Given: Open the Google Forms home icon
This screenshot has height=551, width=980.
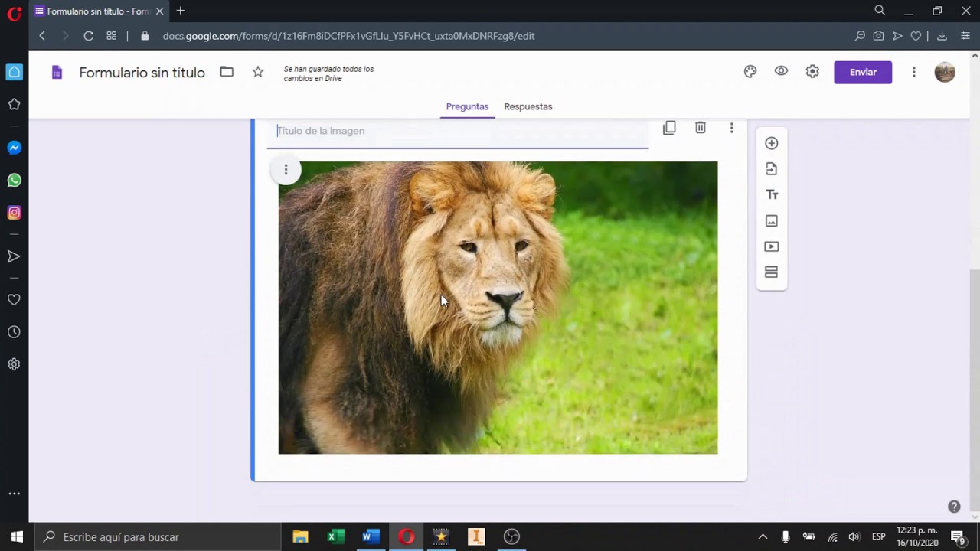Looking at the screenshot, I should 57,73.
